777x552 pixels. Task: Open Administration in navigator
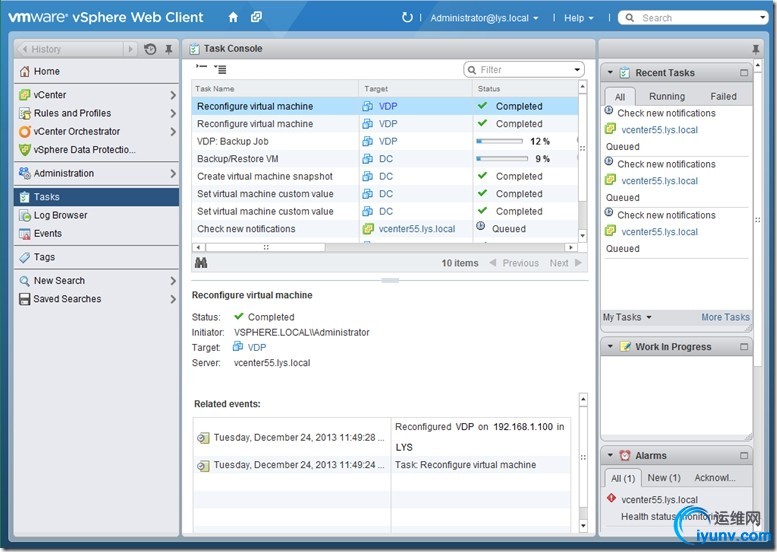pos(96,173)
